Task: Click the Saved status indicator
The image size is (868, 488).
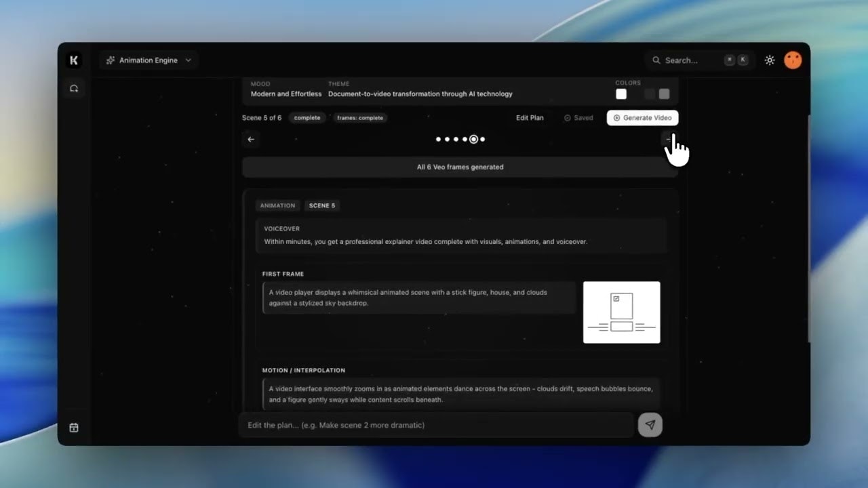Action: coord(578,118)
